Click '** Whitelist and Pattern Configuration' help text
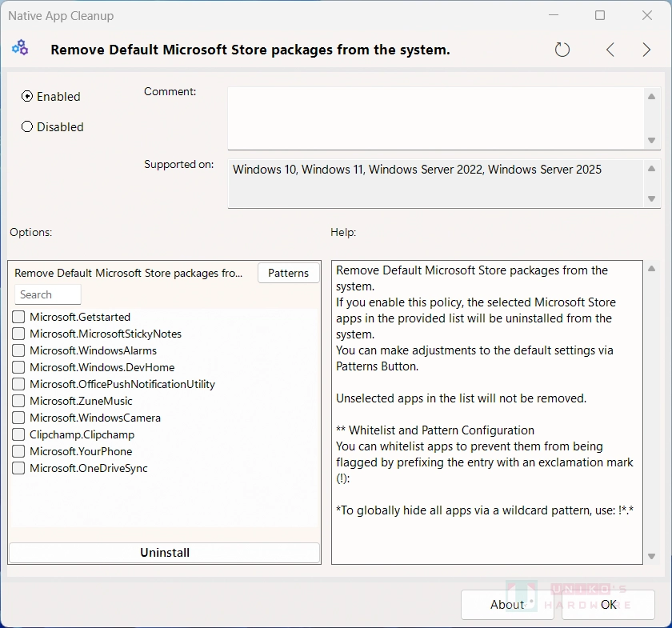The height and width of the screenshot is (628, 672). pyautogui.click(x=435, y=430)
